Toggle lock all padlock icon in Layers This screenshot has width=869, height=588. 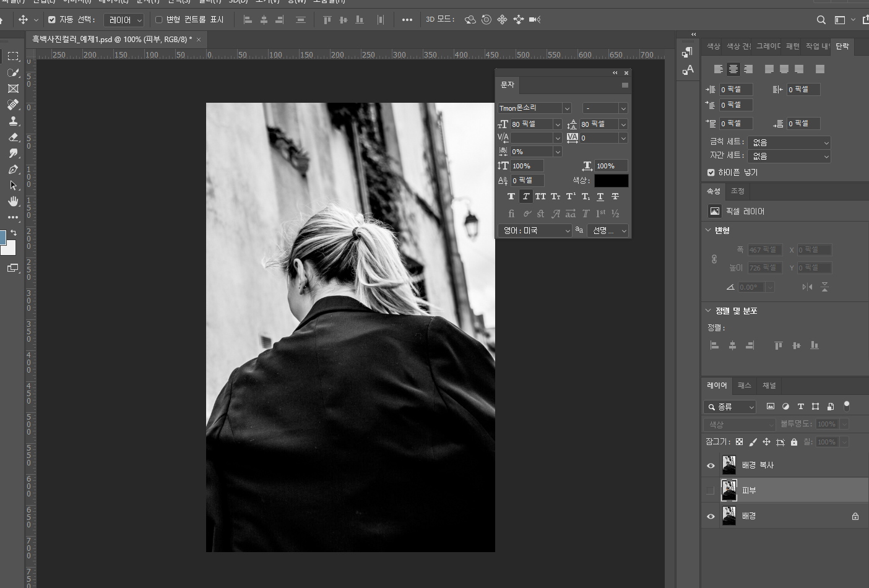pyautogui.click(x=794, y=442)
